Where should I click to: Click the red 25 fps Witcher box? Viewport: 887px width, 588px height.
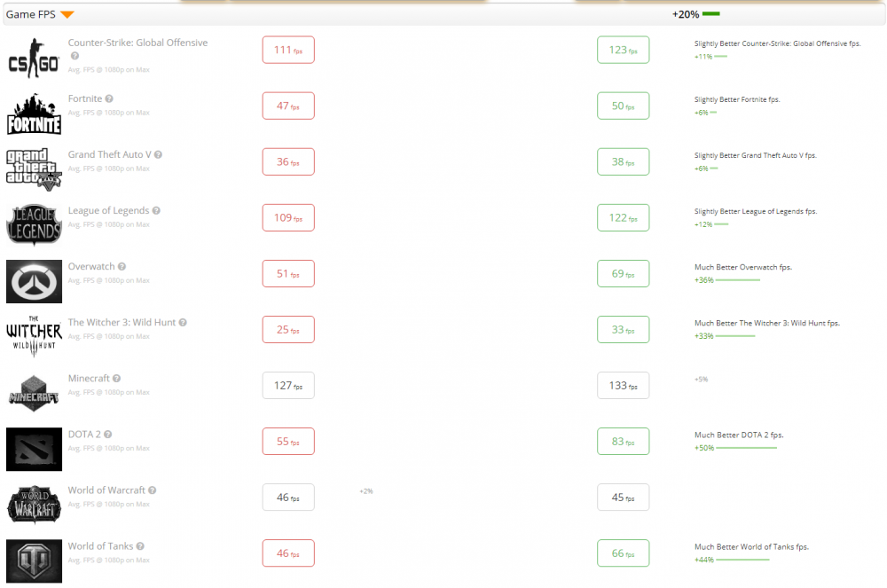pos(288,330)
